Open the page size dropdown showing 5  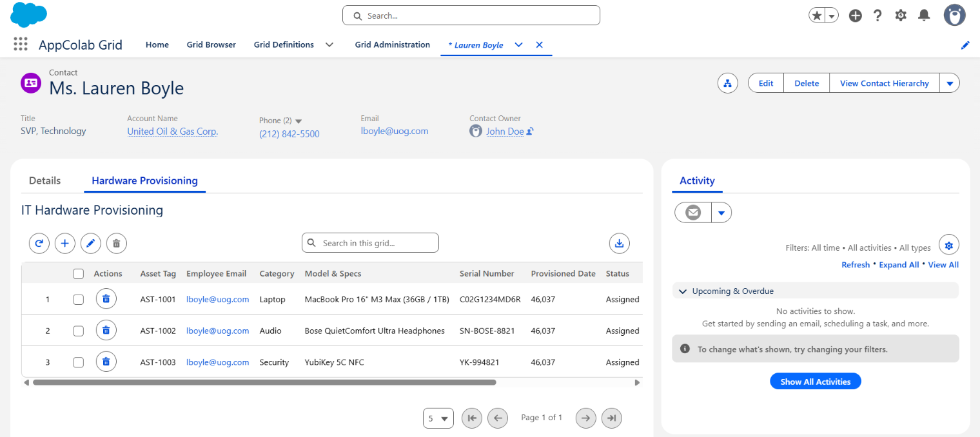coord(438,418)
